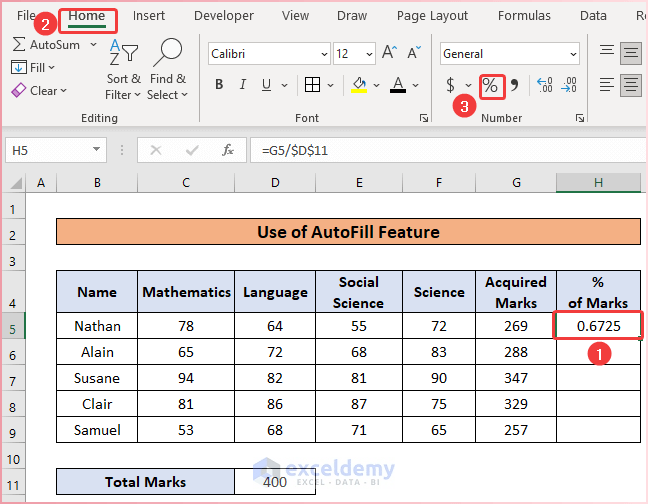Switch to the Insert tab
Screen dimensions: 648x504
coord(149,16)
